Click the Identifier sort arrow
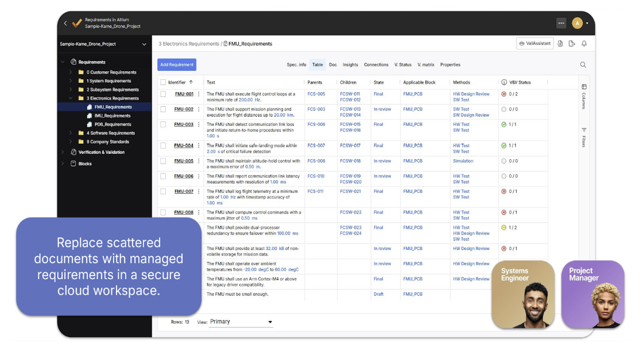The width and height of the screenshot is (644, 359). [191, 82]
